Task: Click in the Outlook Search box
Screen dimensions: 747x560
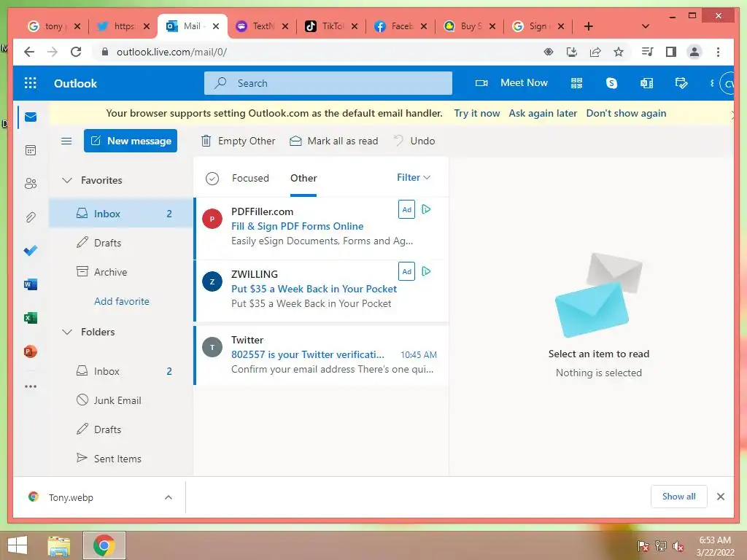Action: click(x=328, y=83)
